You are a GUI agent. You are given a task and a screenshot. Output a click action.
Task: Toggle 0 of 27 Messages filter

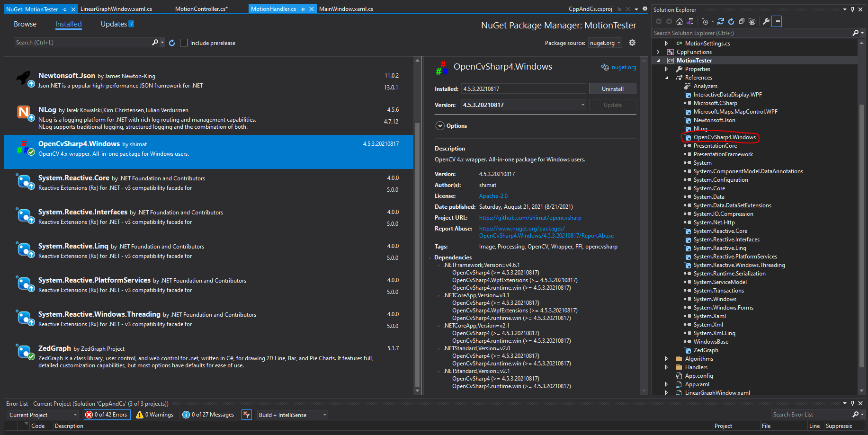208,415
